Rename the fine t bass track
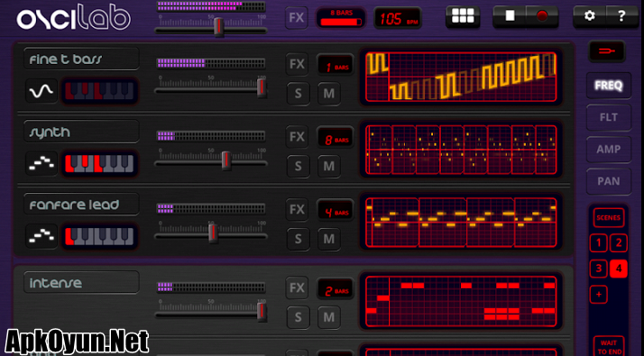This screenshot has height=356, width=644. coord(82,59)
